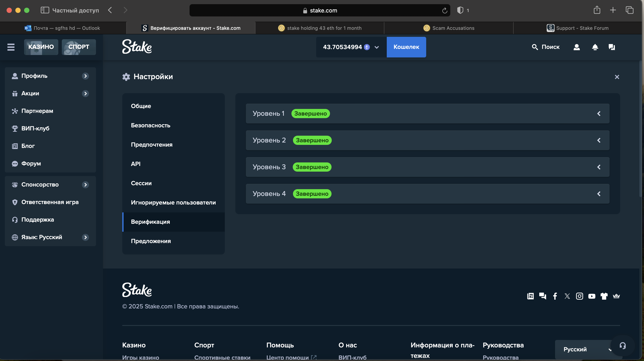Expand Уровень 3 verification section
The height and width of the screenshot is (361, 644).
pos(428,167)
